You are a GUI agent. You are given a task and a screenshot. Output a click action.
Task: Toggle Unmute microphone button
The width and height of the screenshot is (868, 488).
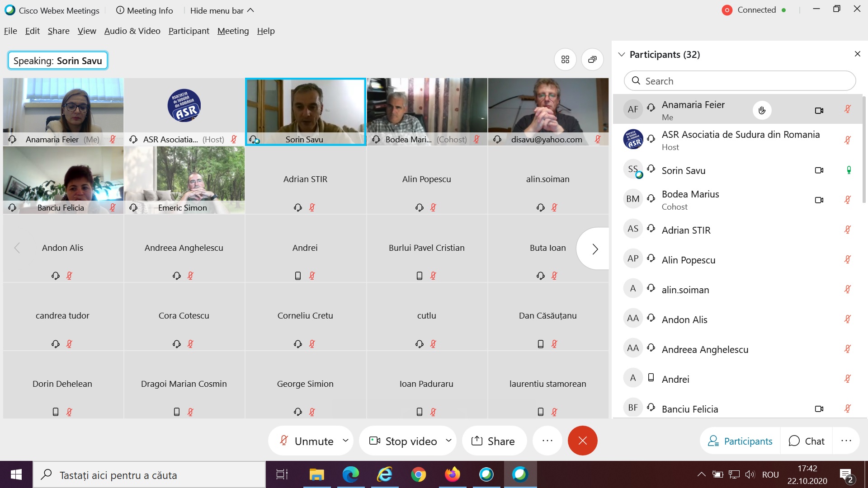[x=307, y=441]
